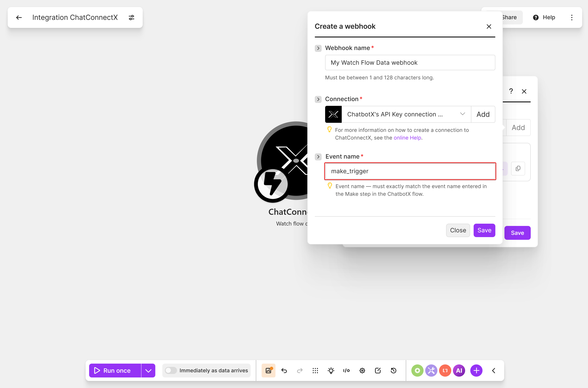
Task: Open the Help menu
Action: [x=544, y=17]
